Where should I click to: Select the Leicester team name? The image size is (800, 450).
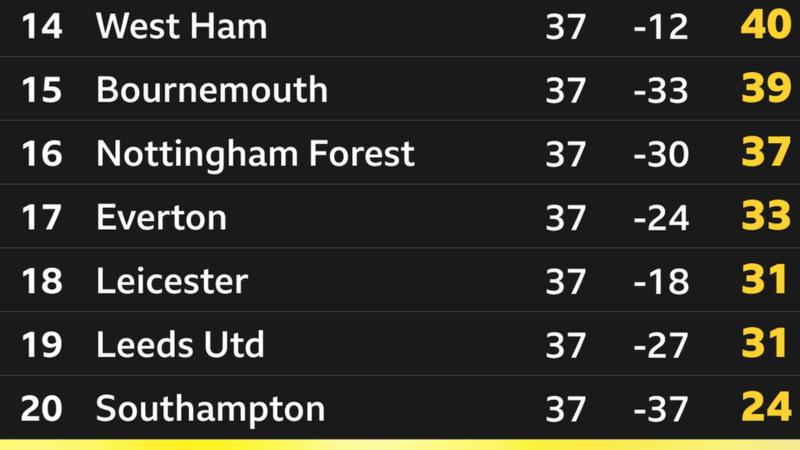pos(172,281)
